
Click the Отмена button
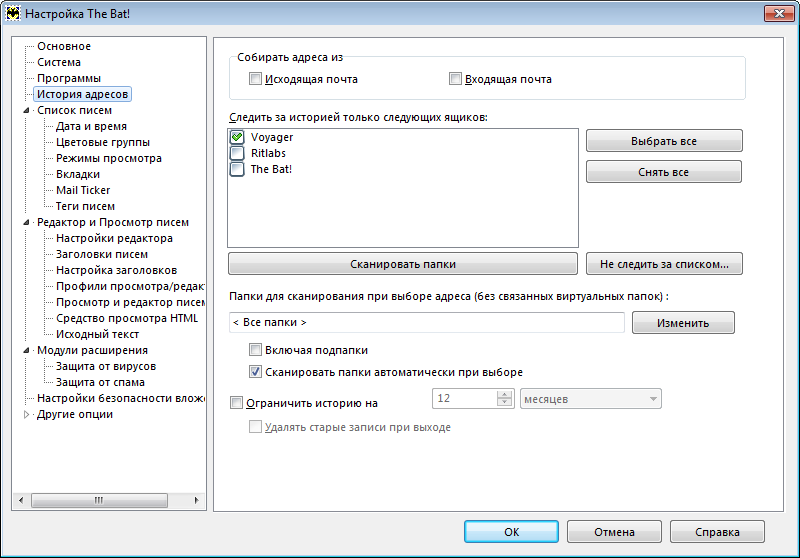(x=614, y=531)
